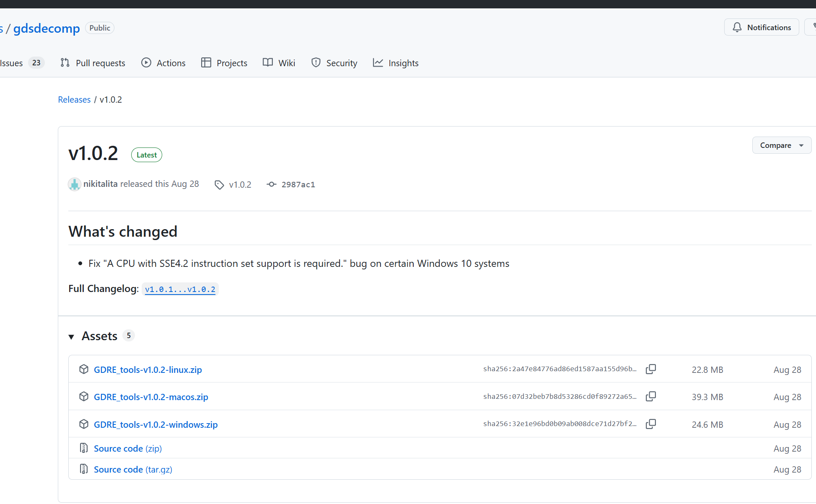Click the v1.0.2 tag icon

point(219,185)
